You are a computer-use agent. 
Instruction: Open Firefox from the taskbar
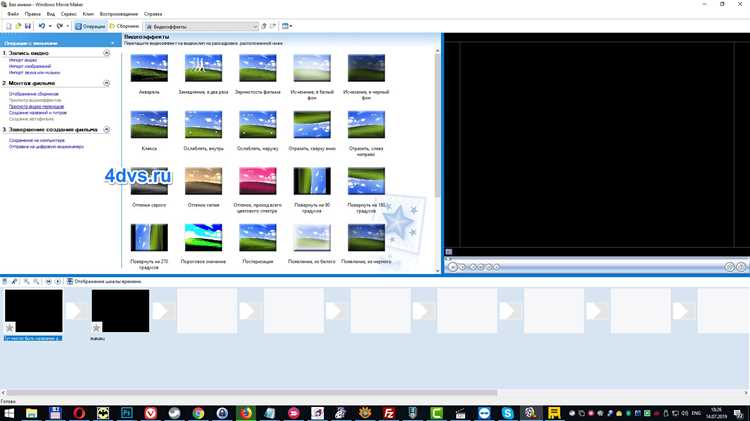[245, 413]
